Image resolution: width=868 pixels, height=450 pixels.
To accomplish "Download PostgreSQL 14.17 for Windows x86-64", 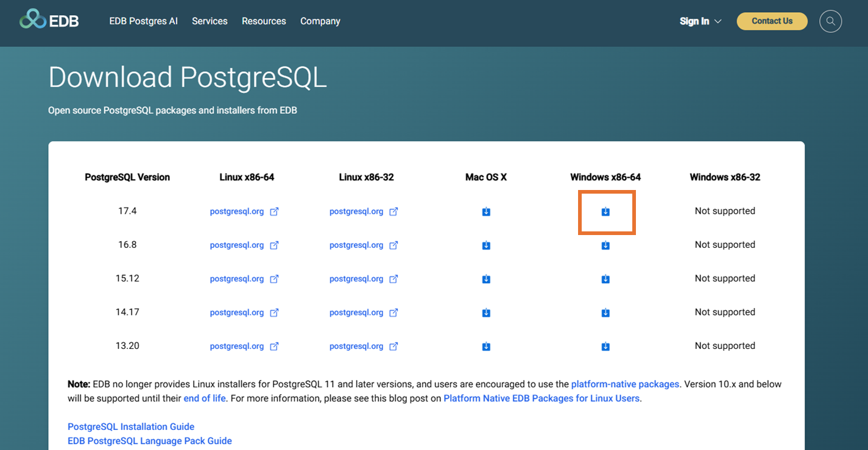I will tap(605, 313).
